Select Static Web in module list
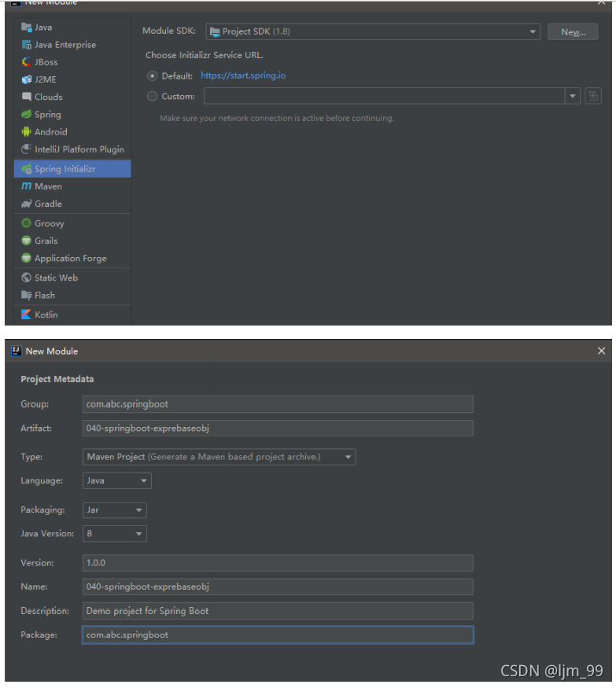 (x=72, y=278)
